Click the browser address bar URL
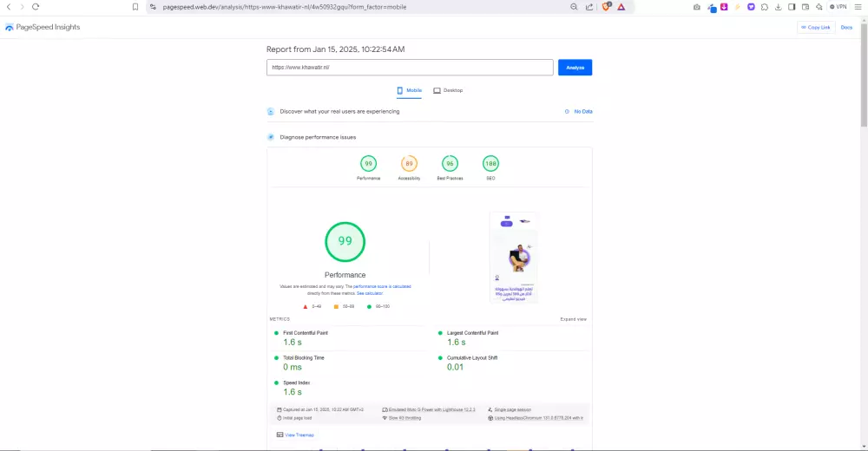Image resolution: width=868 pixels, height=451 pixels. [285, 7]
